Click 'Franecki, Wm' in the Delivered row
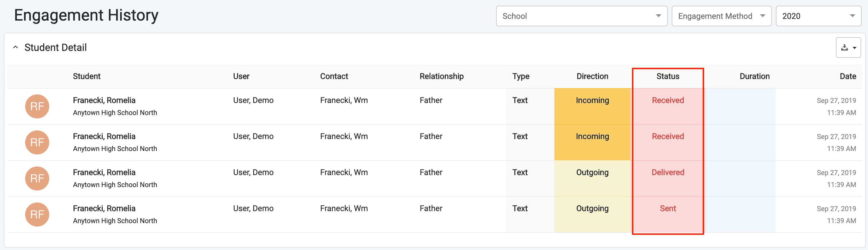The width and height of the screenshot is (868, 250). tap(344, 172)
